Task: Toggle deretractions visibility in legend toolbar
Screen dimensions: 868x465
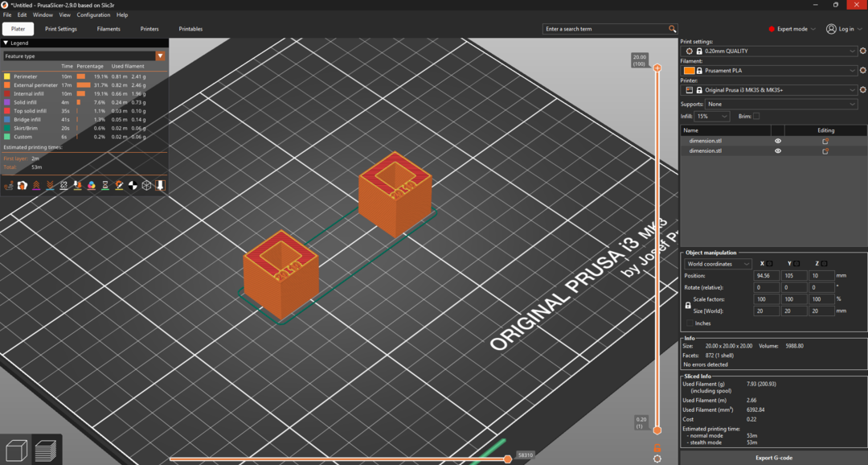Action: [x=50, y=186]
